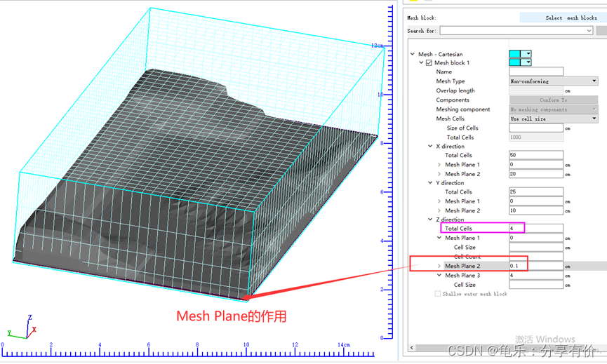Image resolution: width=607 pixels, height=364 pixels.
Task: Click the Components label
Action: pyautogui.click(x=453, y=100)
